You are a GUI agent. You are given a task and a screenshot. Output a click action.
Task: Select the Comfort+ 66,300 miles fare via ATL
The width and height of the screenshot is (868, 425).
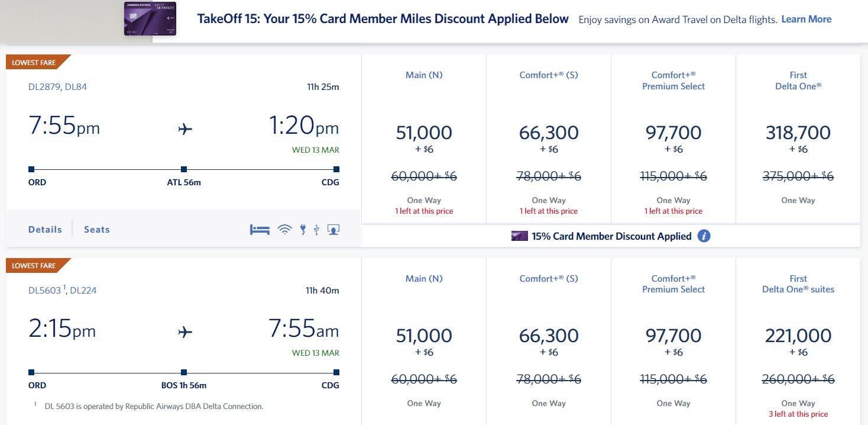tap(548, 133)
